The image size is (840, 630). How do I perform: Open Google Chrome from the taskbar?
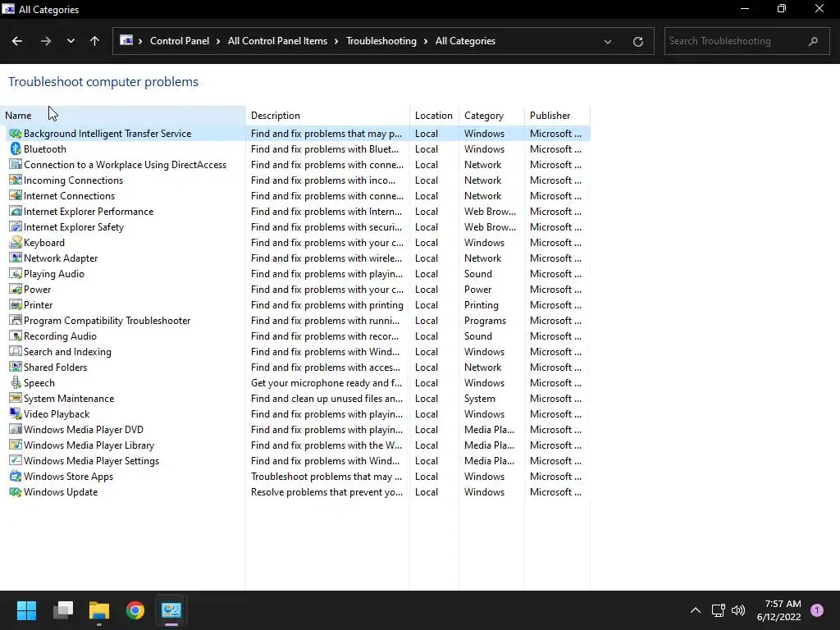(135, 610)
